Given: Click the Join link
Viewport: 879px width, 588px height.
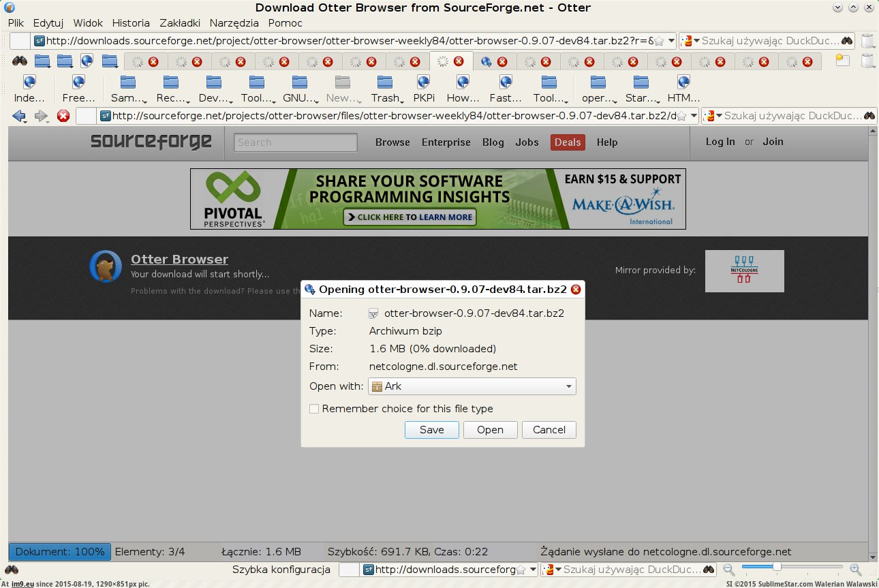Looking at the screenshot, I should click(x=773, y=142).
